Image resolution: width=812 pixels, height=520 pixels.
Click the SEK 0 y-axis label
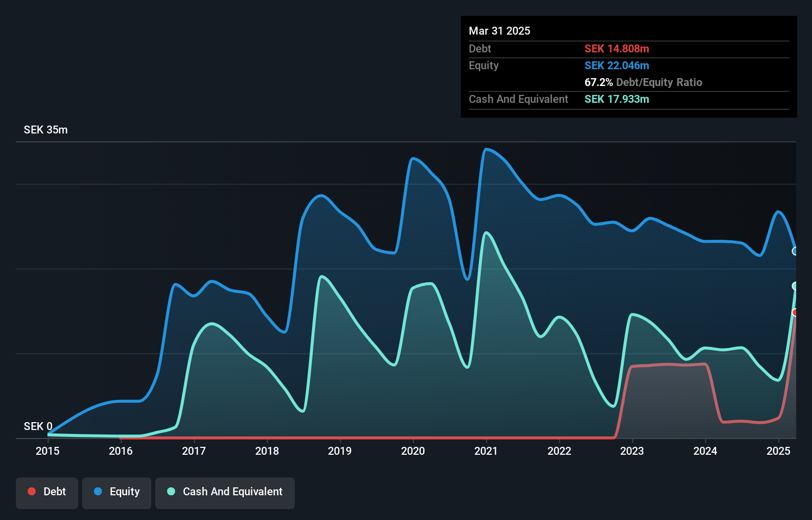38,426
